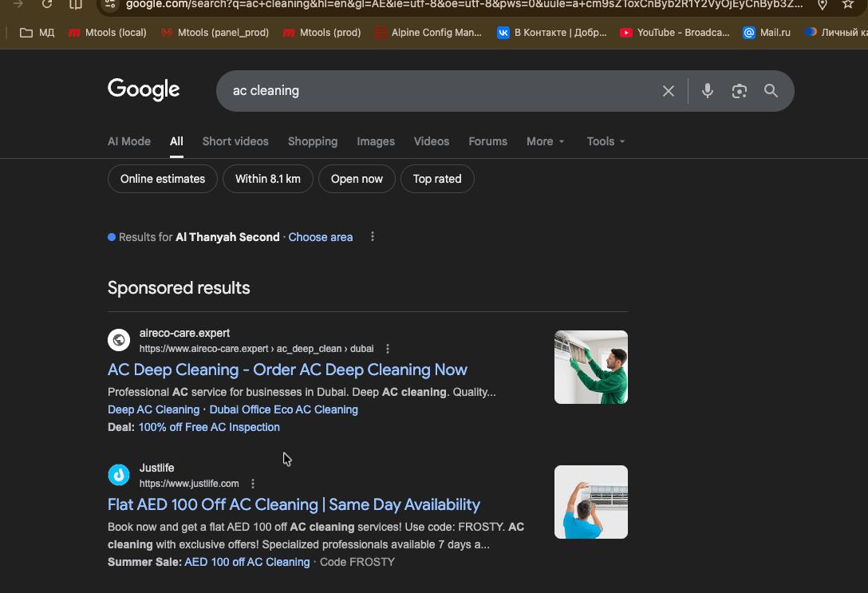The image size is (868, 593).
Task: Select the All results tab
Action: click(x=176, y=141)
